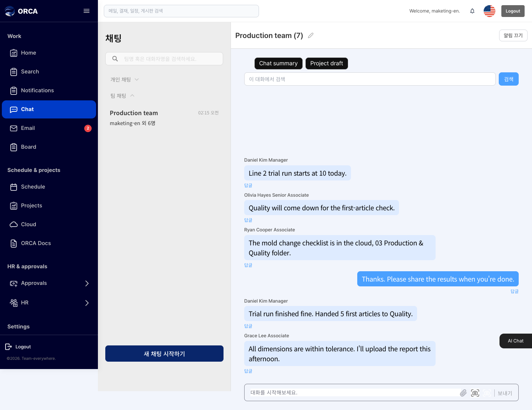Viewport: 532px width, 410px height.
Task: Open the Board section
Action: coord(49,147)
